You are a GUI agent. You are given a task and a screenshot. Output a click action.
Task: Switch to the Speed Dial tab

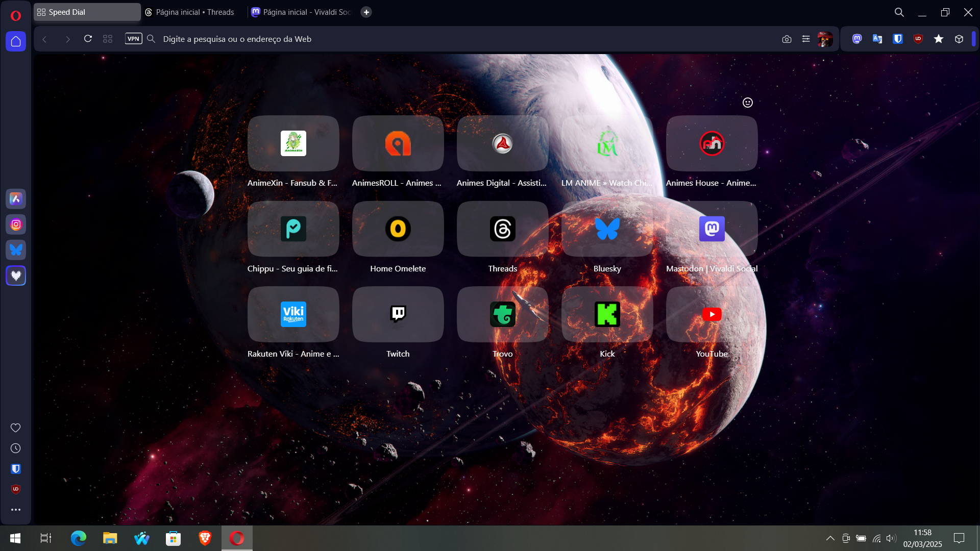point(87,12)
